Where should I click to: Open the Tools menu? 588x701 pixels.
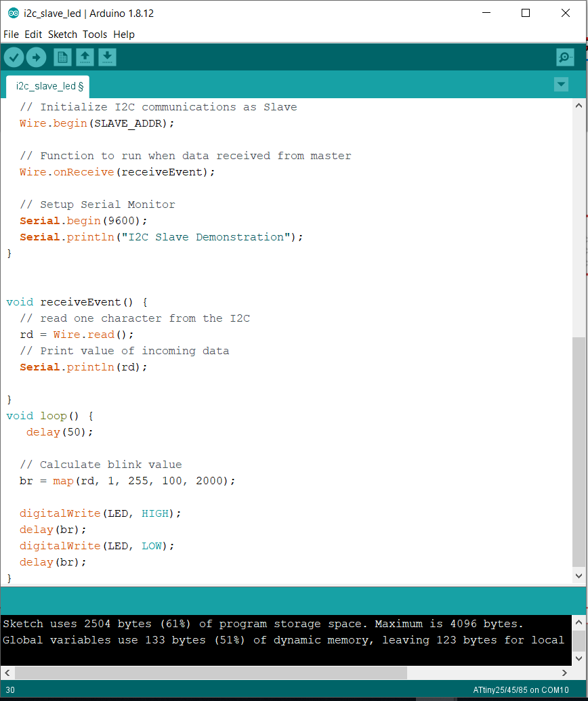click(95, 35)
